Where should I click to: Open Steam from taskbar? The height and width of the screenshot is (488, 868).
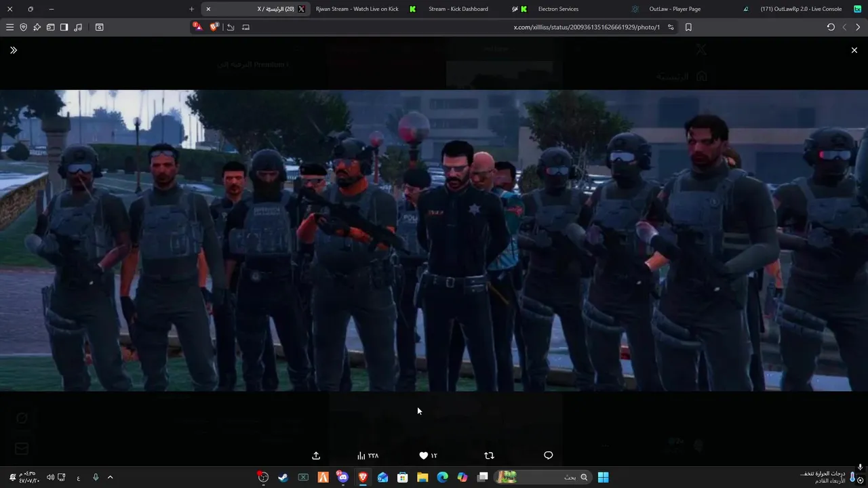click(283, 477)
